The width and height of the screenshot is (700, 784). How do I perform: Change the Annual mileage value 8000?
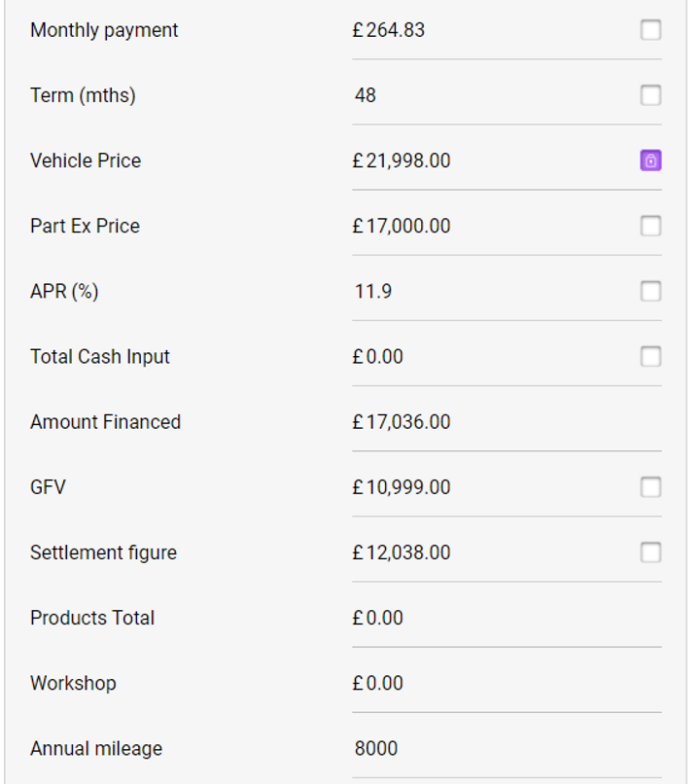click(376, 748)
